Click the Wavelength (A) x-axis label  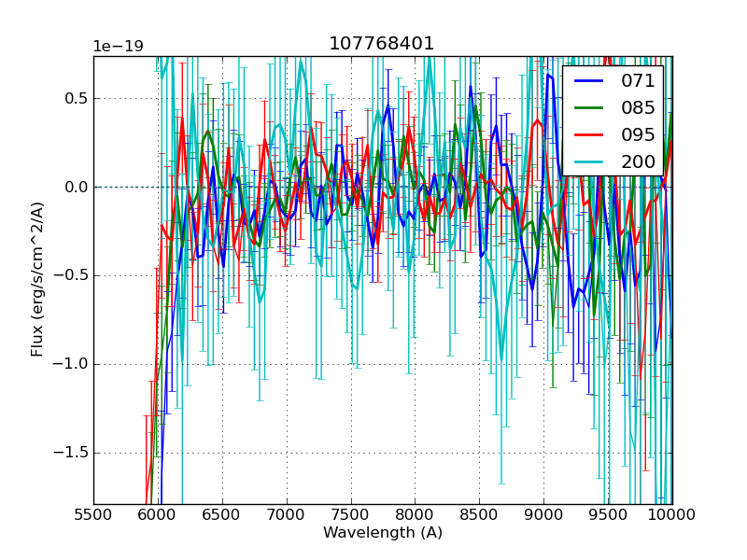click(383, 533)
